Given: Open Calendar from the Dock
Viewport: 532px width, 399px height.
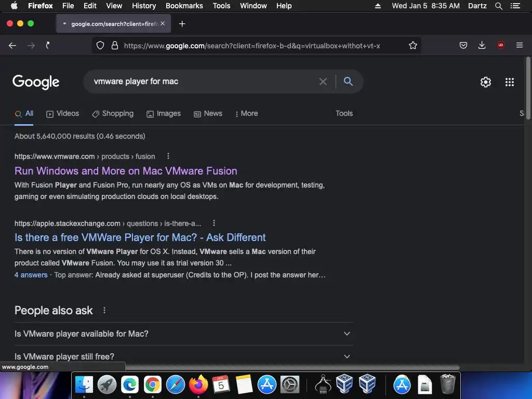Looking at the screenshot, I should [x=221, y=385].
